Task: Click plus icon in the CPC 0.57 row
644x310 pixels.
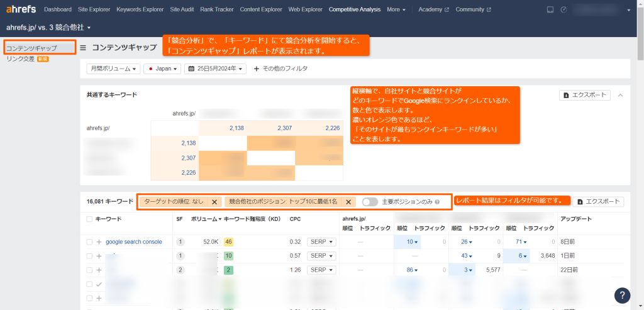Action: coord(99,256)
